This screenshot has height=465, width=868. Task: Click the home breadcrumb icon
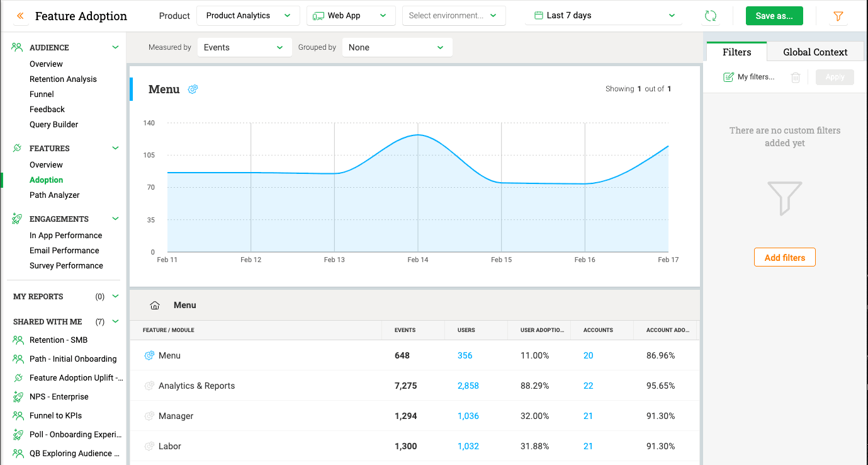pos(155,305)
